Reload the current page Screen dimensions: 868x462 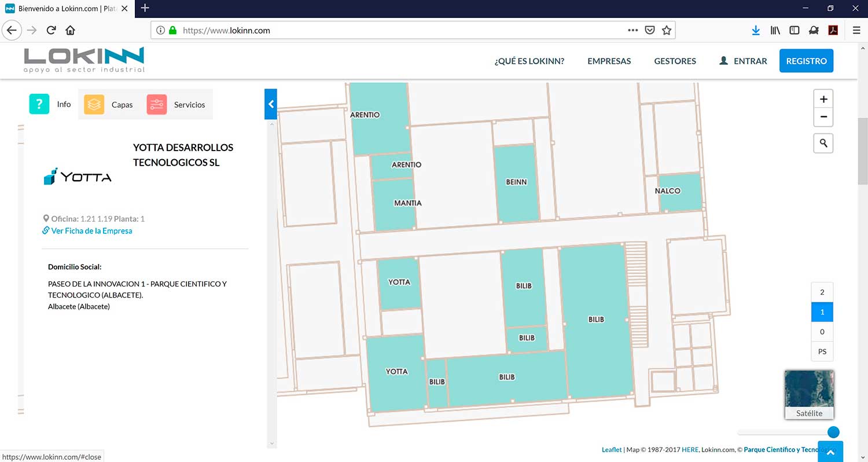51,30
